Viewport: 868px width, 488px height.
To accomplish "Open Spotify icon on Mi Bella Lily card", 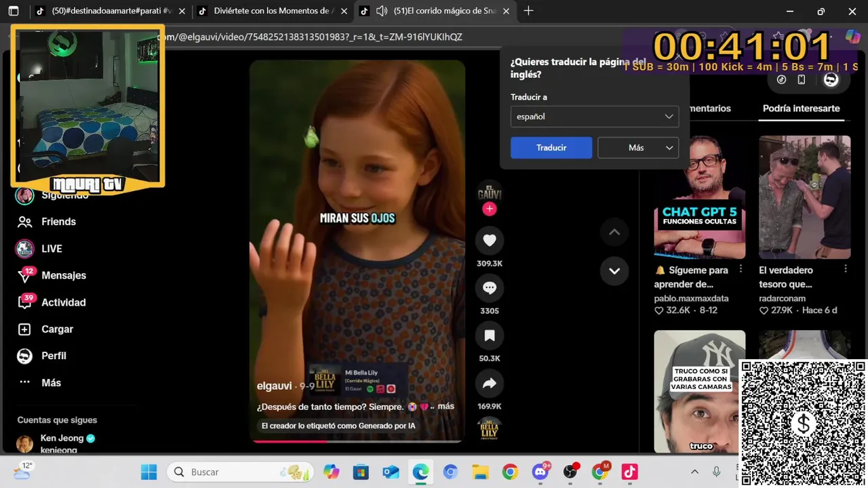I will pos(370,389).
